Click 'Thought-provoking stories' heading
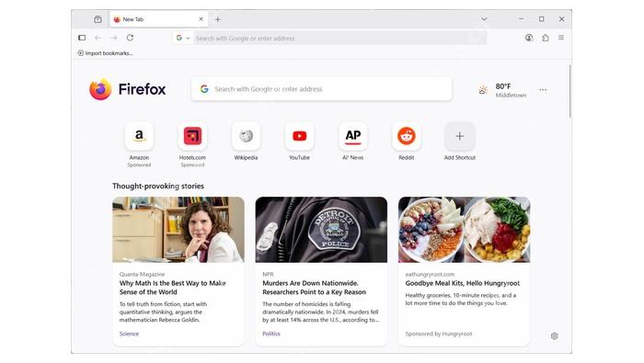 click(x=158, y=186)
